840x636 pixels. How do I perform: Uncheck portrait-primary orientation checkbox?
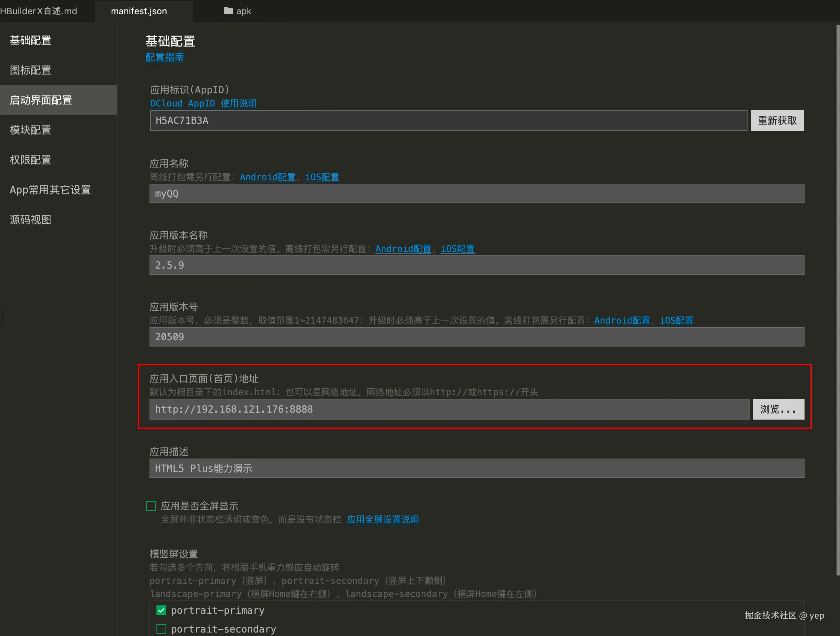pos(161,610)
